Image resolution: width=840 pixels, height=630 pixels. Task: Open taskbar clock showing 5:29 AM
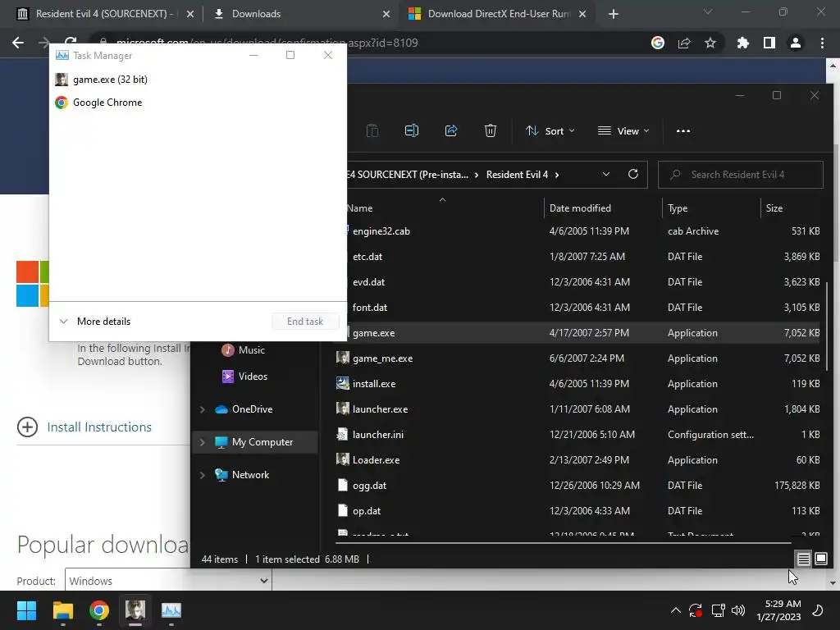point(779,610)
